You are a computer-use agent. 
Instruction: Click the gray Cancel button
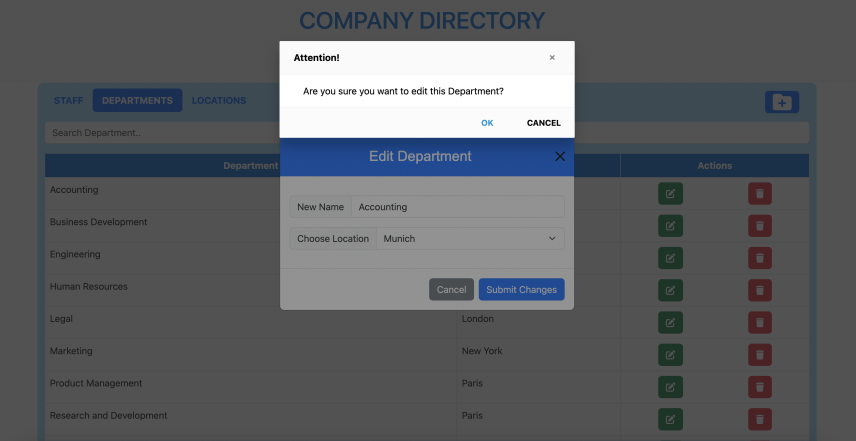point(451,289)
